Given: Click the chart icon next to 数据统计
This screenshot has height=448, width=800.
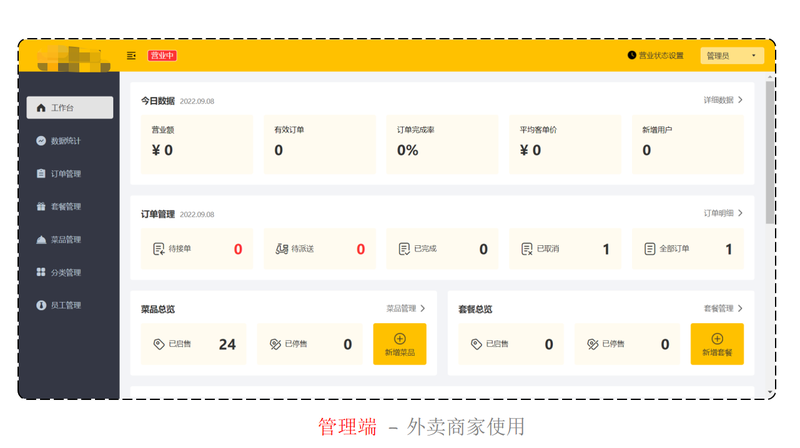Looking at the screenshot, I should pyautogui.click(x=41, y=141).
